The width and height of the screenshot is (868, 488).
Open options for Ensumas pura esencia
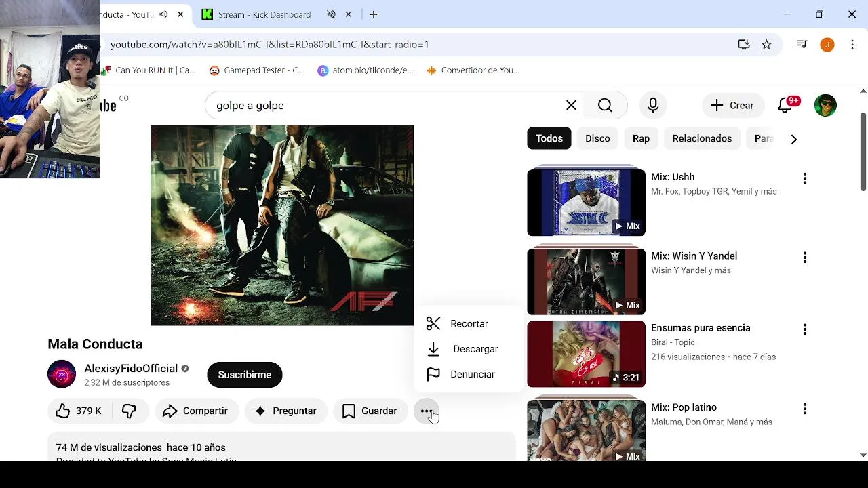[805, 329]
